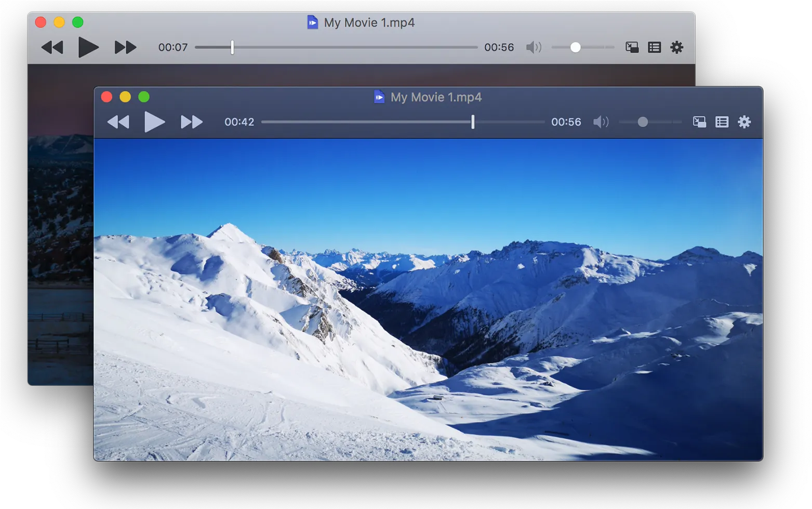
Task: Close the back player window
Action: click(x=41, y=22)
